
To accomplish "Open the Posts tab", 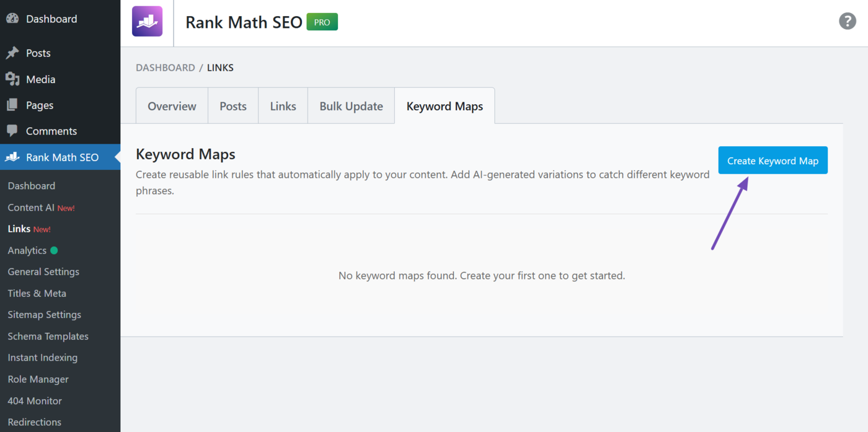I will tap(232, 105).
